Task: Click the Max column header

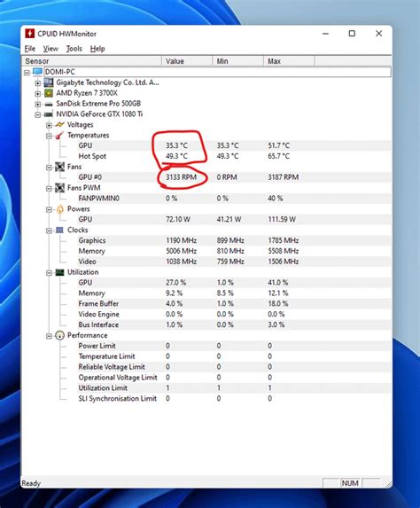Action: point(289,61)
